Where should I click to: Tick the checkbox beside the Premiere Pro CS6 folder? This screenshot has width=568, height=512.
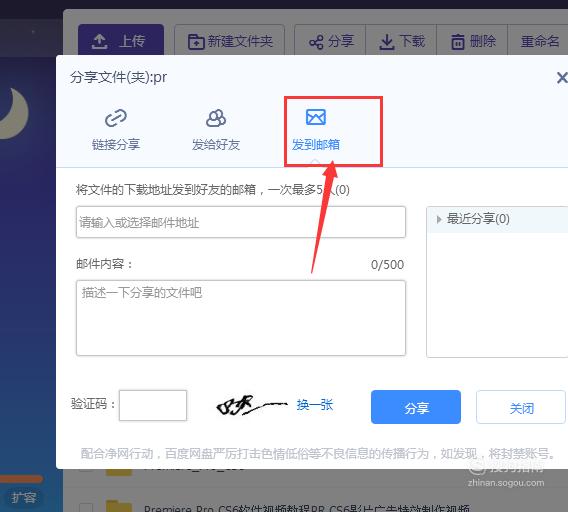[x=85, y=507]
